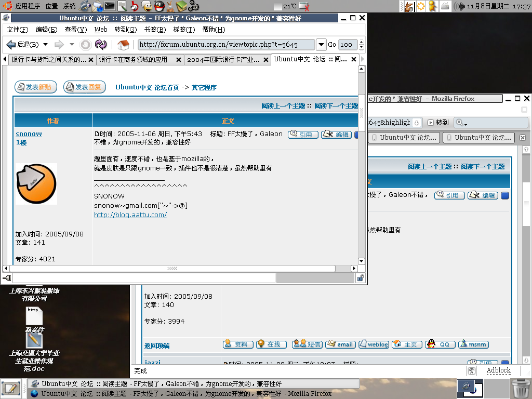Screen dimensions: 532x399
Task: Click the Adblock status bar label
Action: [x=498, y=370]
